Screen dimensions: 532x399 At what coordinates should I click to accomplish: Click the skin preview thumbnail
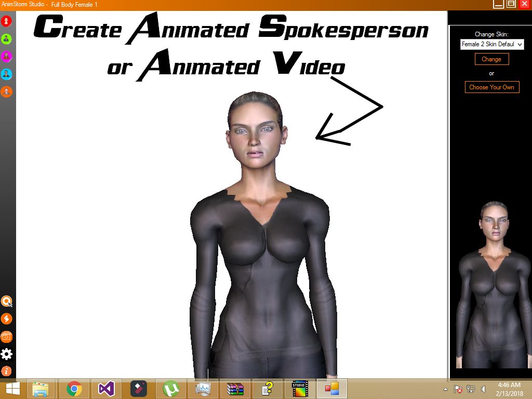pyautogui.click(x=494, y=284)
